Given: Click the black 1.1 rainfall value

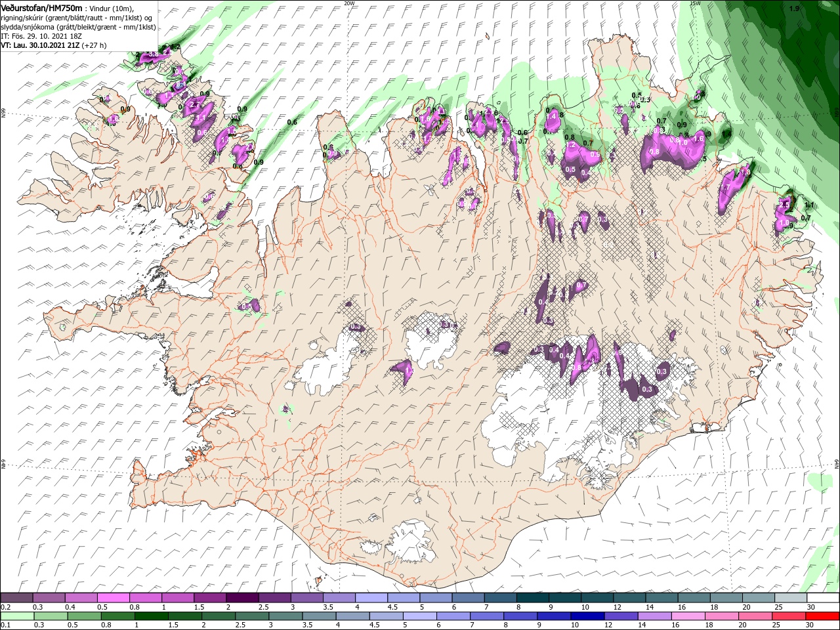Looking at the screenshot, I should click(808, 205).
